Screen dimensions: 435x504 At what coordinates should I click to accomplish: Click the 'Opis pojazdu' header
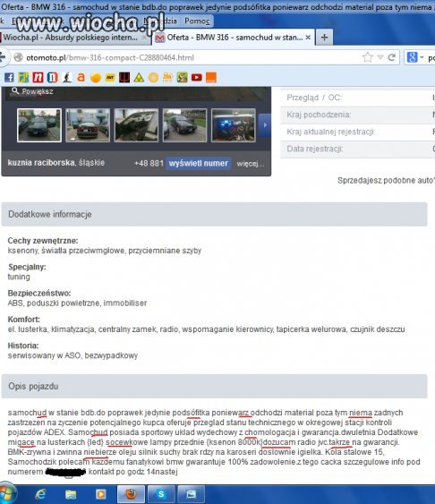pyautogui.click(x=214, y=386)
